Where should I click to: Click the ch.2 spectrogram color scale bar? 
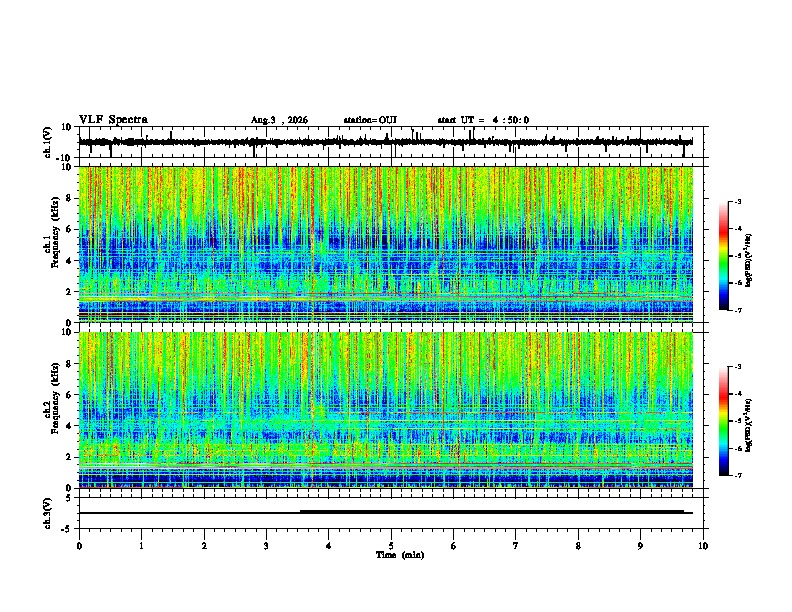point(724,421)
